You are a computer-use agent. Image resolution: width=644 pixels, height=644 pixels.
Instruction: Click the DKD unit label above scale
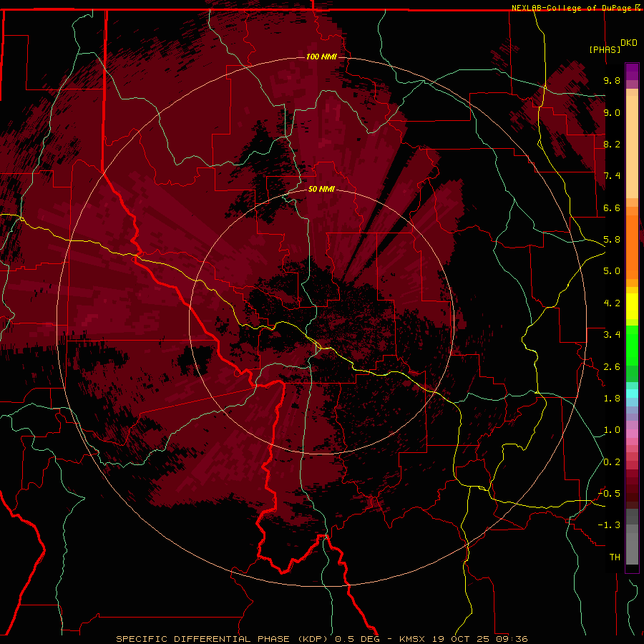point(629,43)
